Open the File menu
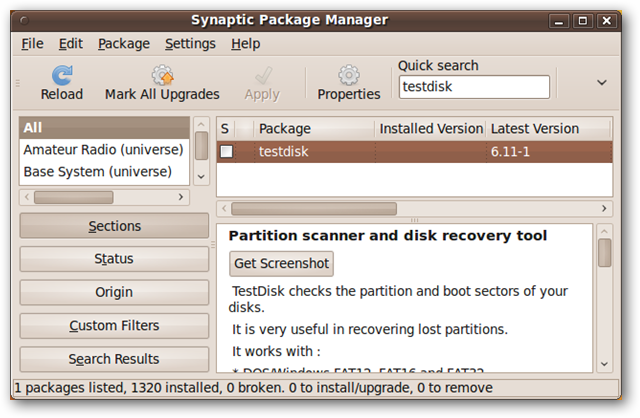Image resolution: width=640 pixels, height=418 pixels. click(32, 44)
